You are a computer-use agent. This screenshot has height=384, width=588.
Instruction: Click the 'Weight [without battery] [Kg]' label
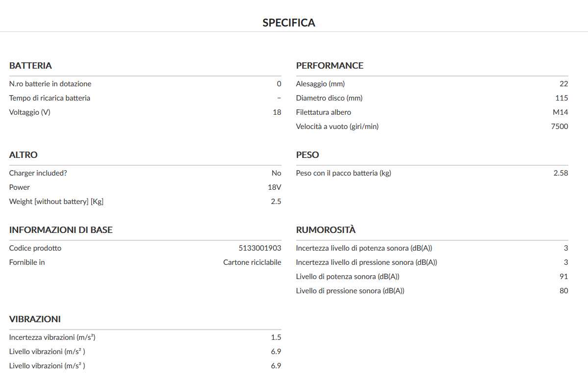[x=56, y=202]
